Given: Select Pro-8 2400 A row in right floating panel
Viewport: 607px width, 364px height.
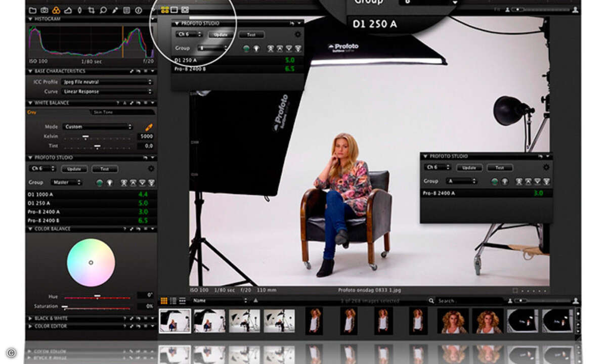Looking at the screenshot, I should (486, 193).
